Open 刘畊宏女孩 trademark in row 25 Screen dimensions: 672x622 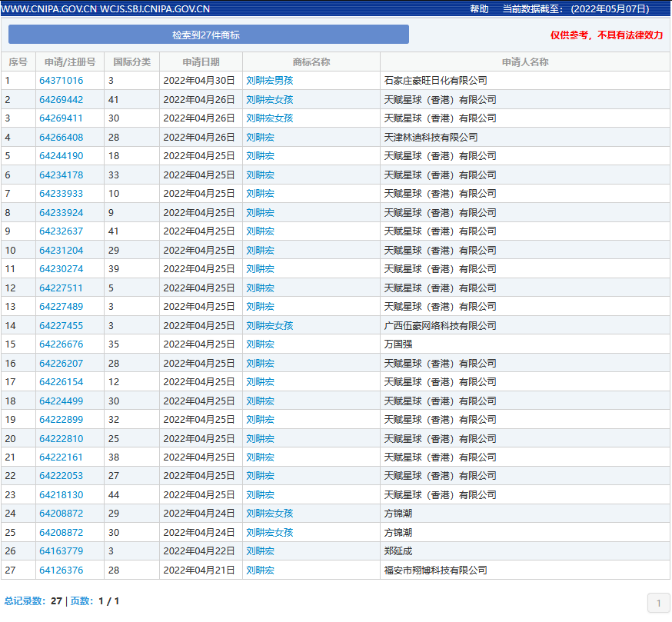tap(270, 533)
